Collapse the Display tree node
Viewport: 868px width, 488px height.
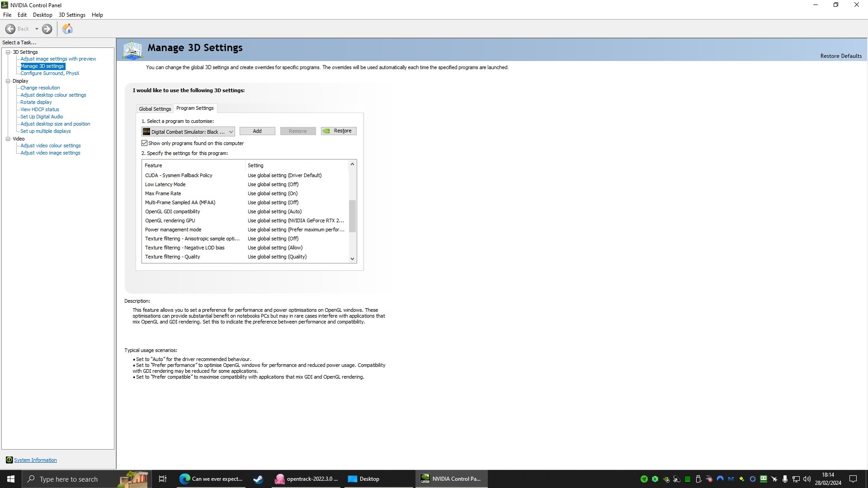8,81
